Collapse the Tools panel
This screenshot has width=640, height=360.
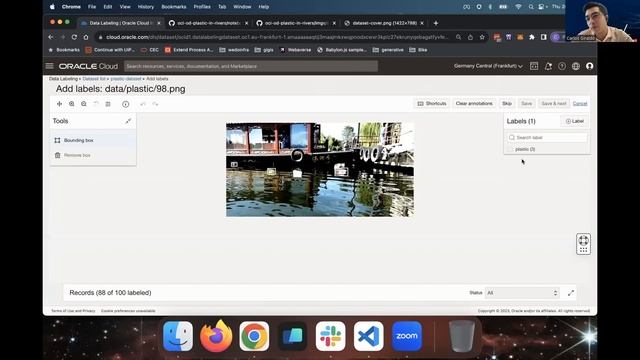[x=128, y=121]
